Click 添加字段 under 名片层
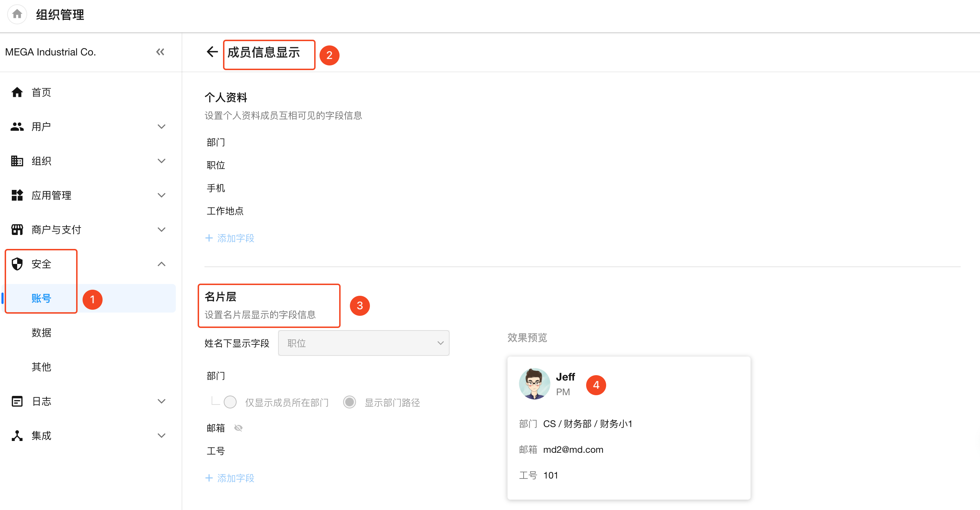The height and width of the screenshot is (510, 980). pos(230,478)
